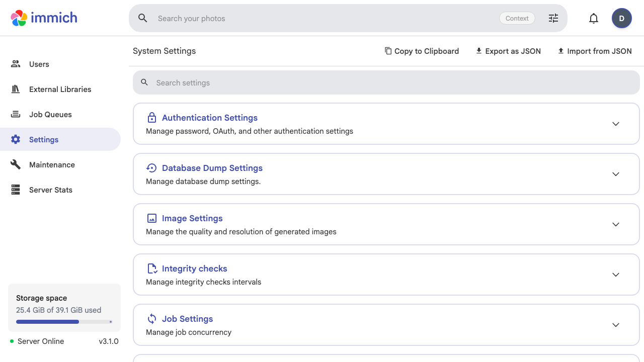Click 'Manage password, OAuth' description text
The width and height of the screenshot is (644, 362).
click(x=250, y=131)
